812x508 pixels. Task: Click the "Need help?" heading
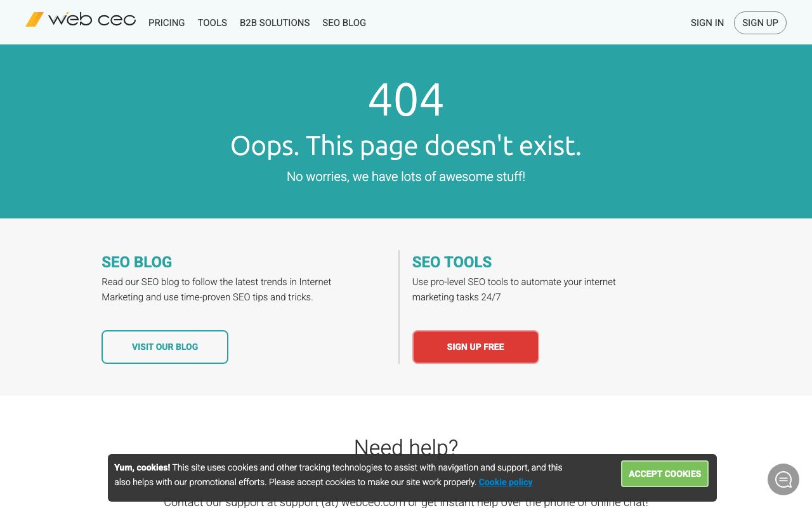[x=406, y=448]
